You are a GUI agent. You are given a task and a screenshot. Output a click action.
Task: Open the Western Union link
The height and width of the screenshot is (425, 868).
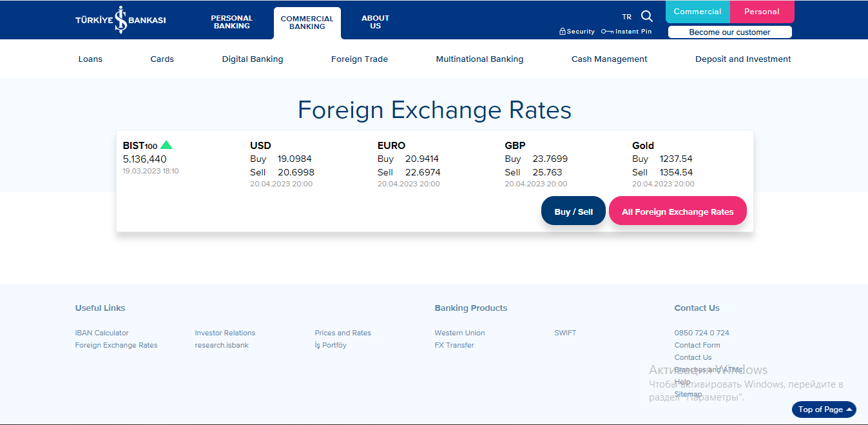pos(459,333)
